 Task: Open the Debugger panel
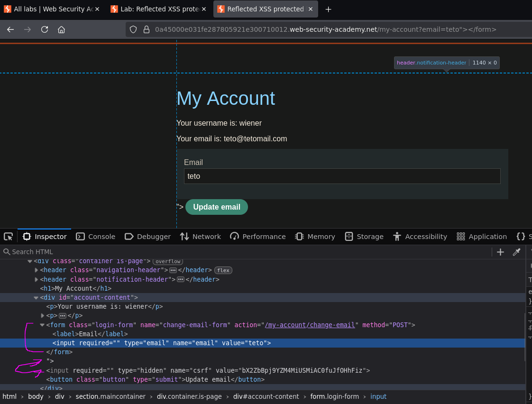click(147, 237)
